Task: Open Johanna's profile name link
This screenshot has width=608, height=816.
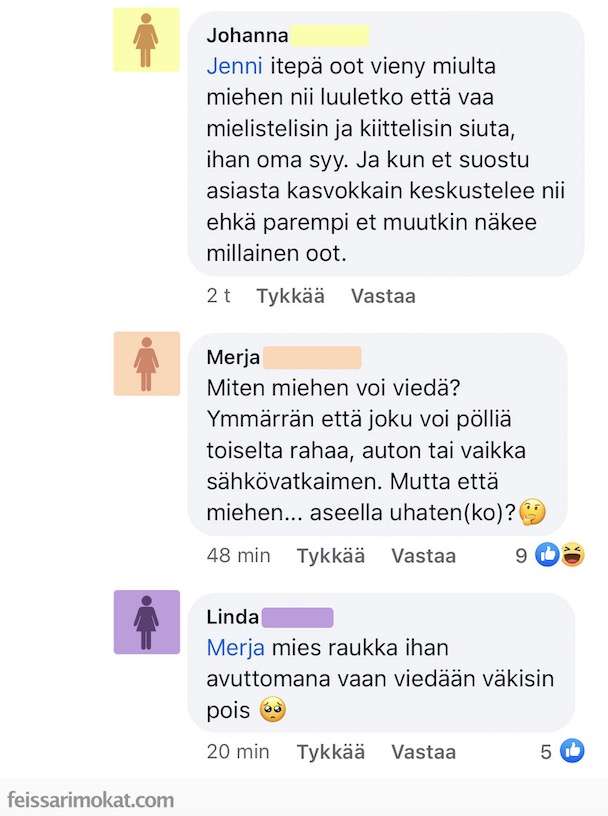Action: (247, 36)
